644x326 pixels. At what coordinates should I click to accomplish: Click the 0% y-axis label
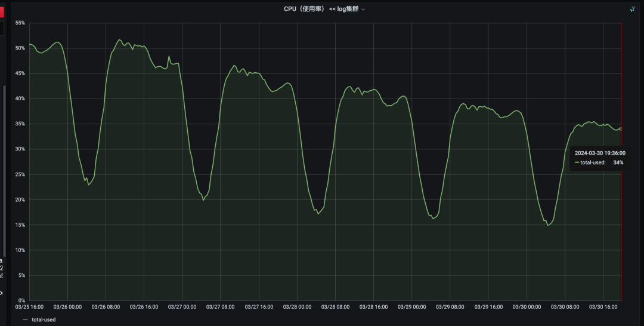(x=21, y=300)
